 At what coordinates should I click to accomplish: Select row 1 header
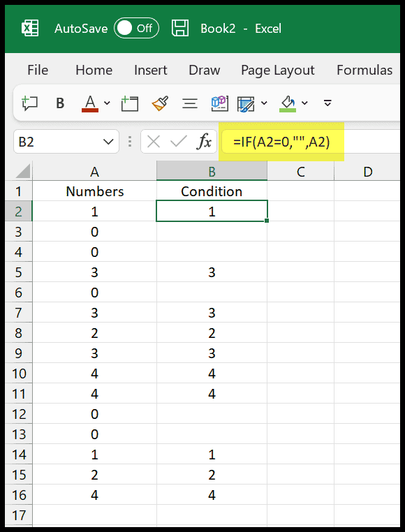click(18, 191)
